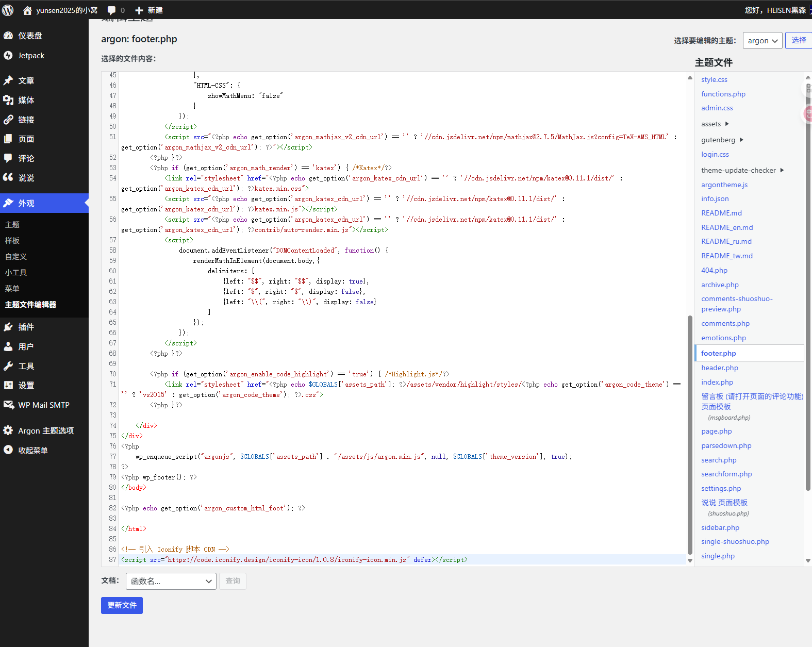Open 菜单 submenu item
The width and height of the screenshot is (812, 647).
[x=12, y=289]
